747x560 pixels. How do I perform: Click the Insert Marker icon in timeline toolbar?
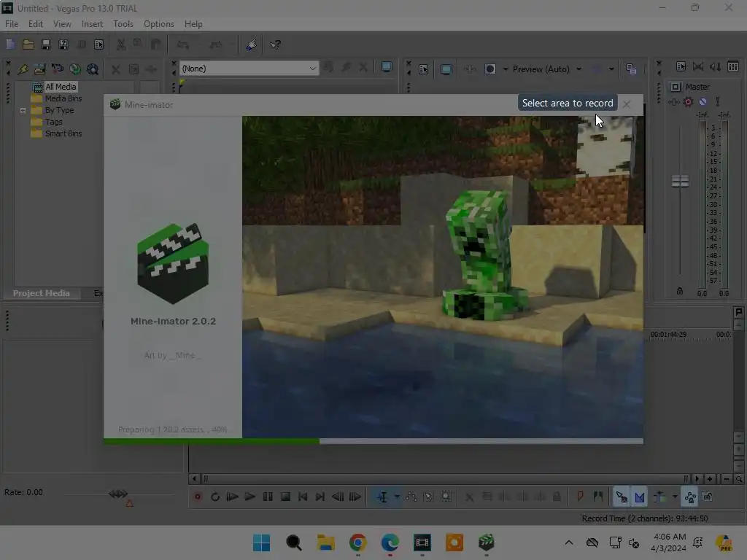580,497
